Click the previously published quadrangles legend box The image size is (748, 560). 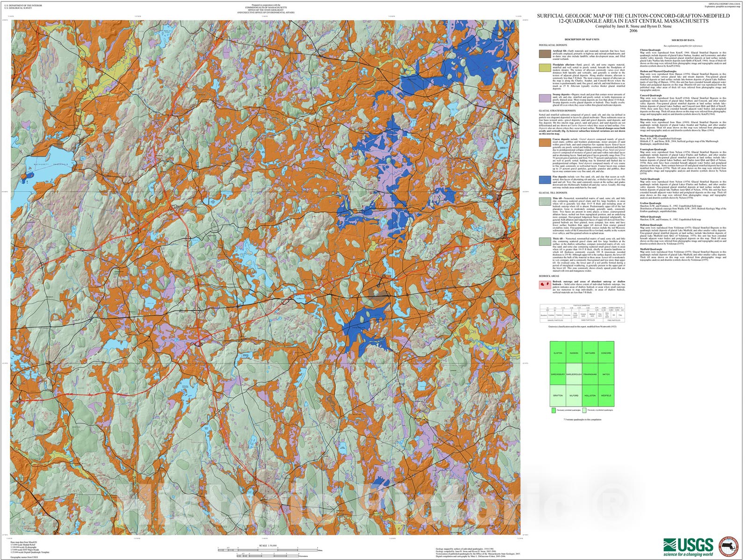pyautogui.click(x=554, y=410)
